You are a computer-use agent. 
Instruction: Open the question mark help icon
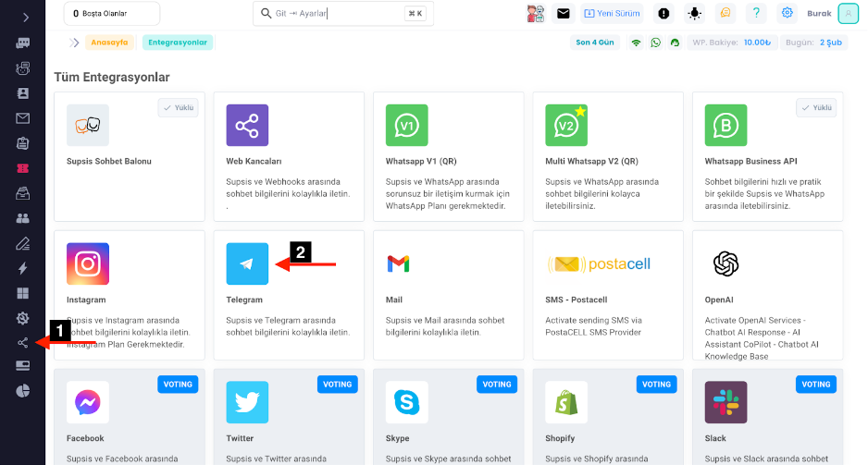tap(756, 13)
